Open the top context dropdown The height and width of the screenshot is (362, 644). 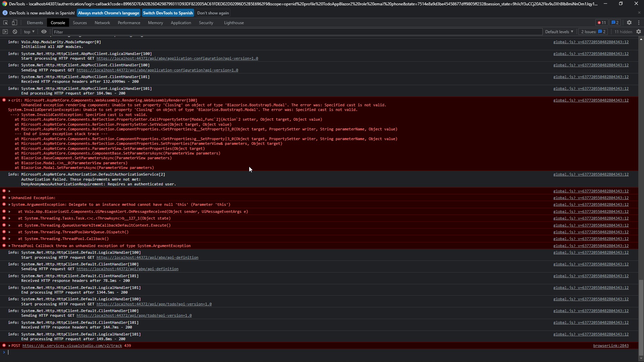[29, 32]
